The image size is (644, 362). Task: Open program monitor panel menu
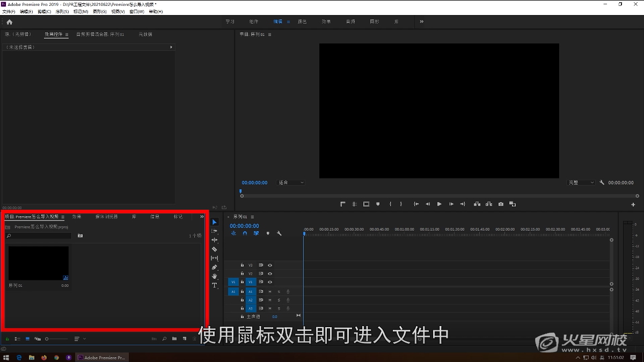[x=269, y=34]
